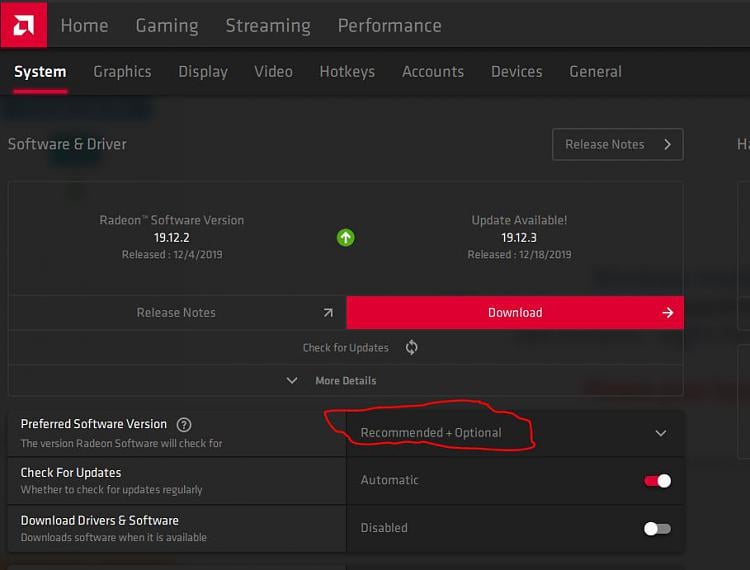Click the AMD logo icon

[23, 24]
